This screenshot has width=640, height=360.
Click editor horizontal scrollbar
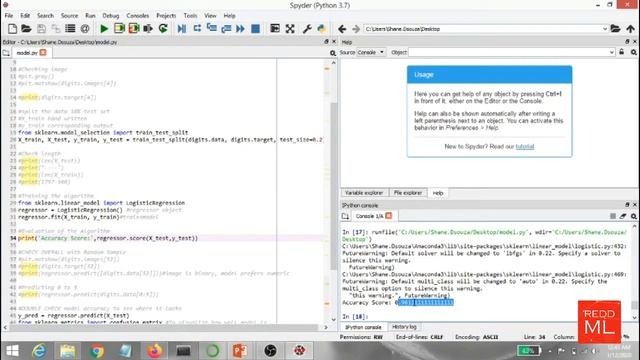(163, 327)
